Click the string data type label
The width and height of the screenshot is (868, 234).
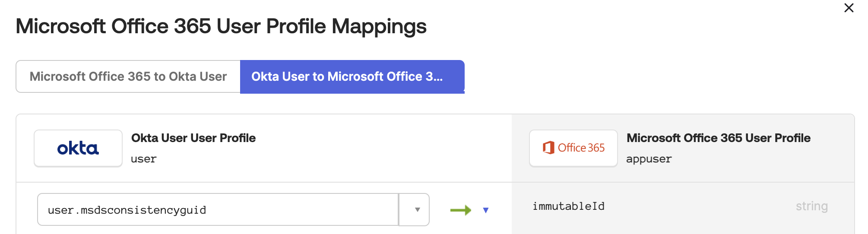pos(811,206)
